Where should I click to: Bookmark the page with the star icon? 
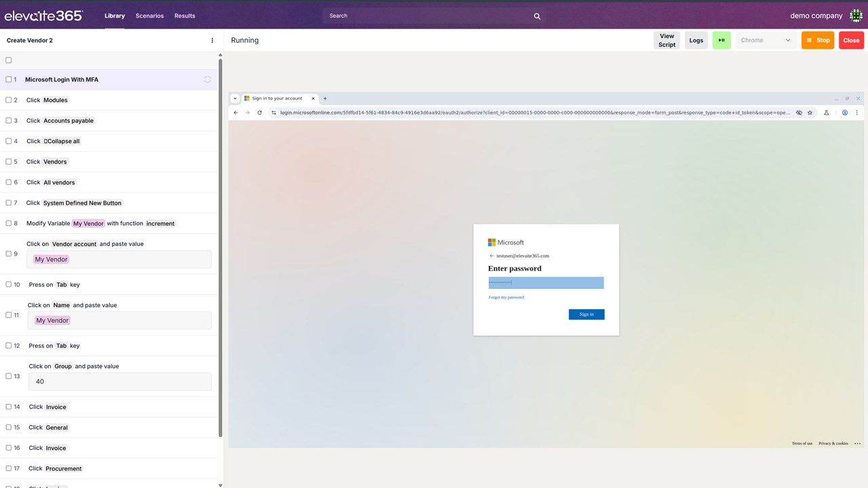pyautogui.click(x=810, y=113)
